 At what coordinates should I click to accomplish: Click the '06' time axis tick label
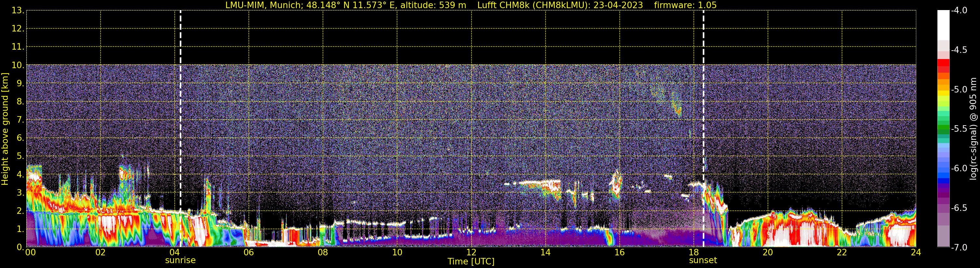point(249,252)
